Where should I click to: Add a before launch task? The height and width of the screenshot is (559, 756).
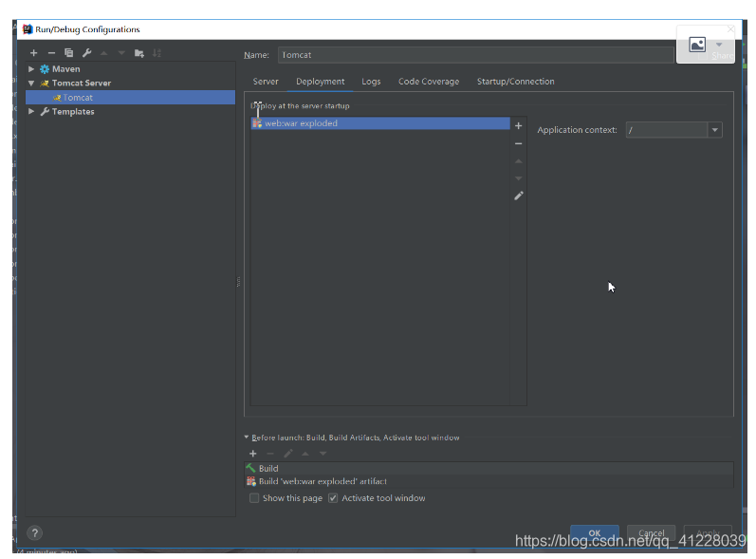[253, 454]
